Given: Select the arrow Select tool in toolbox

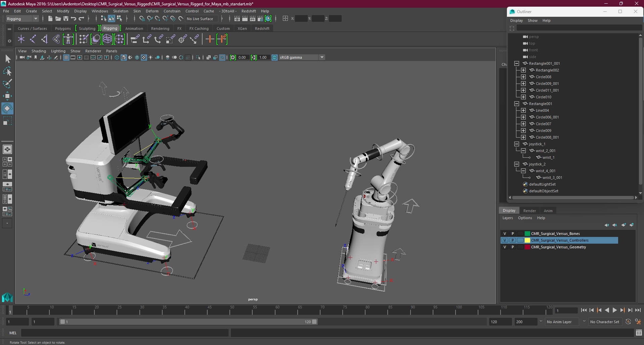Looking at the screenshot, I should [x=7, y=59].
